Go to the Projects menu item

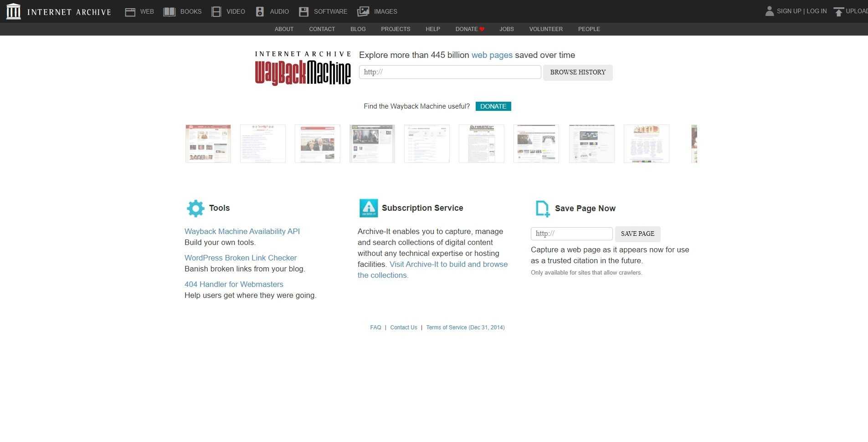pos(395,29)
